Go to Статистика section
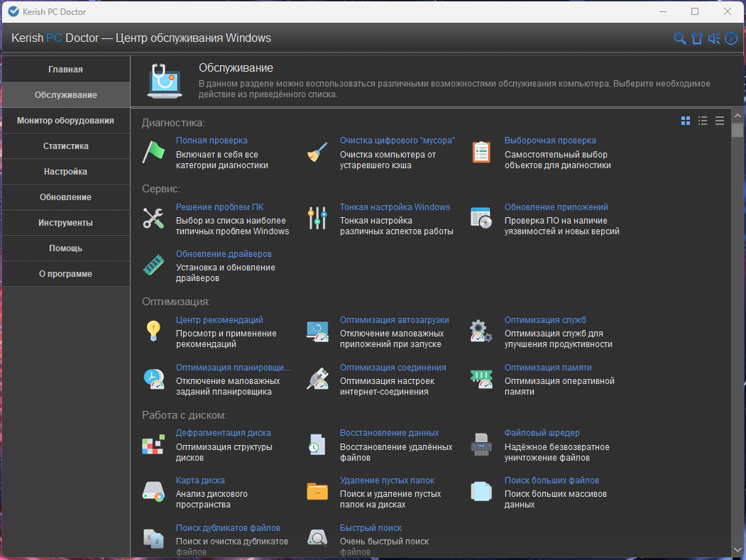This screenshot has width=746, height=560. [65, 146]
